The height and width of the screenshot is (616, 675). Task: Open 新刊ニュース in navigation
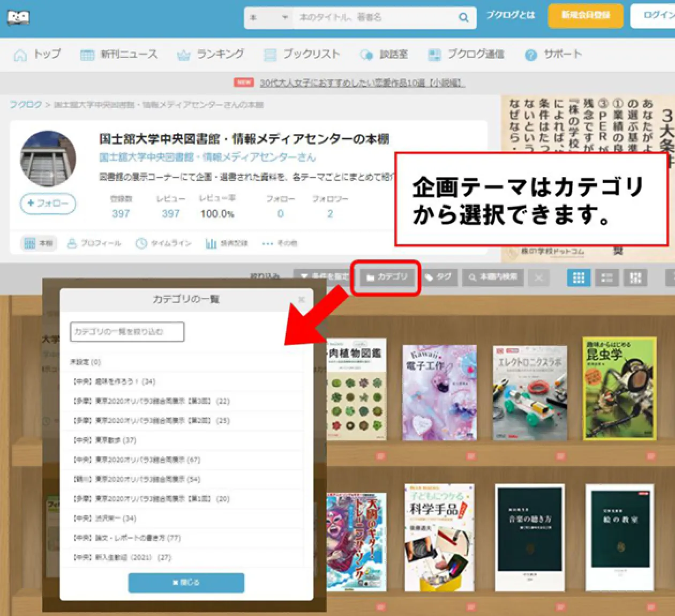(119, 54)
